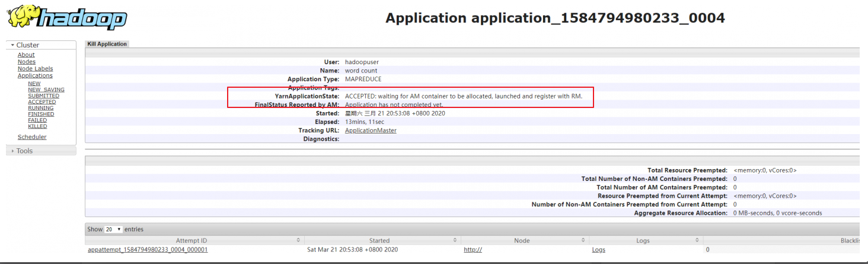The image size is (868, 264).
Task: Go to Node Labels
Action: pos(35,69)
